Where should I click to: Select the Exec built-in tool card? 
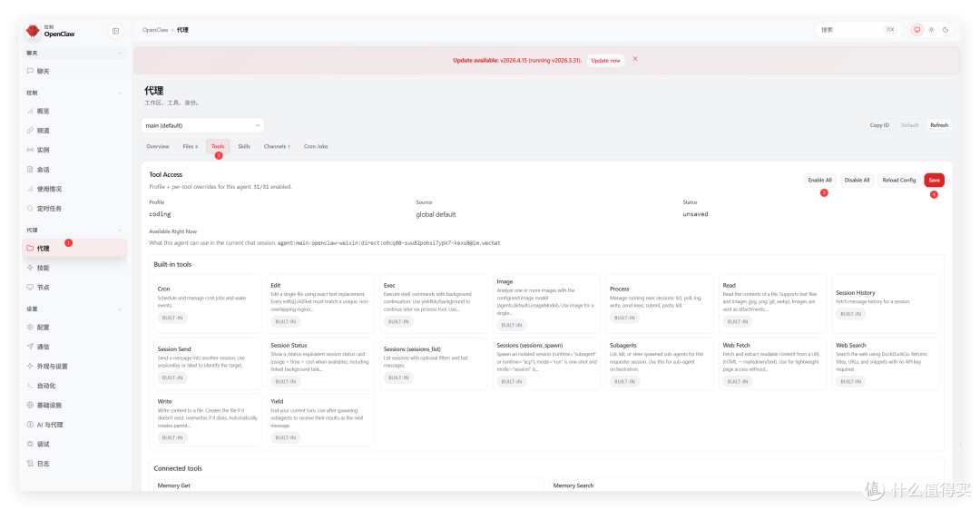point(433,303)
